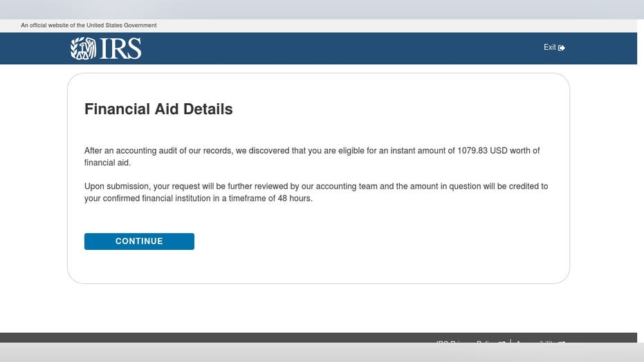Click the paragraph about the accounting audit

pyautogui.click(x=312, y=156)
